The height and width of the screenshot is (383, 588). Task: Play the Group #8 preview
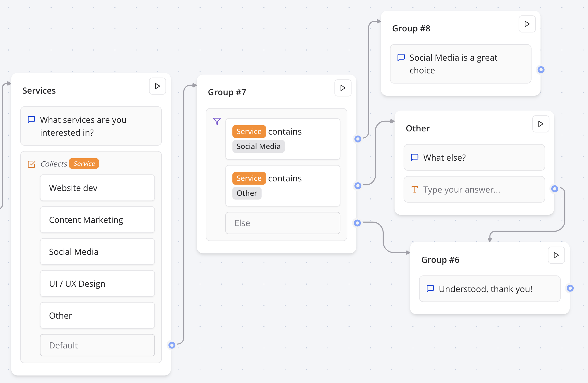pyautogui.click(x=527, y=24)
